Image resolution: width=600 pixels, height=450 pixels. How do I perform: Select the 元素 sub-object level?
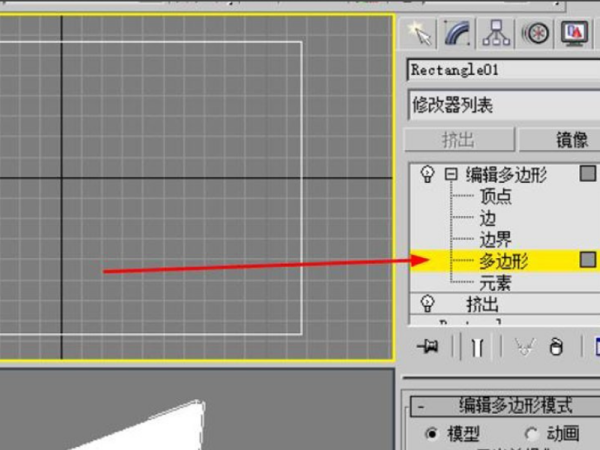(496, 283)
